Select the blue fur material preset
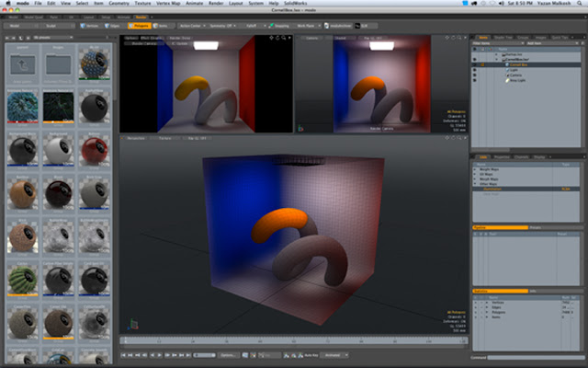The height and width of the screenshot is (368, 588). [x=22, y=107]
